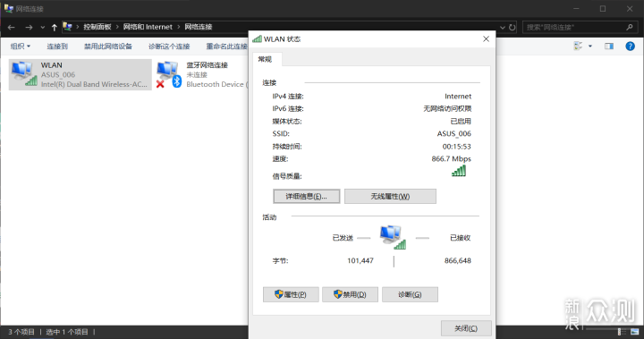The width and height of the screenshot is (644, 339).
Task: Click the 禁用(D) button
Action: (x=350, y=294)
